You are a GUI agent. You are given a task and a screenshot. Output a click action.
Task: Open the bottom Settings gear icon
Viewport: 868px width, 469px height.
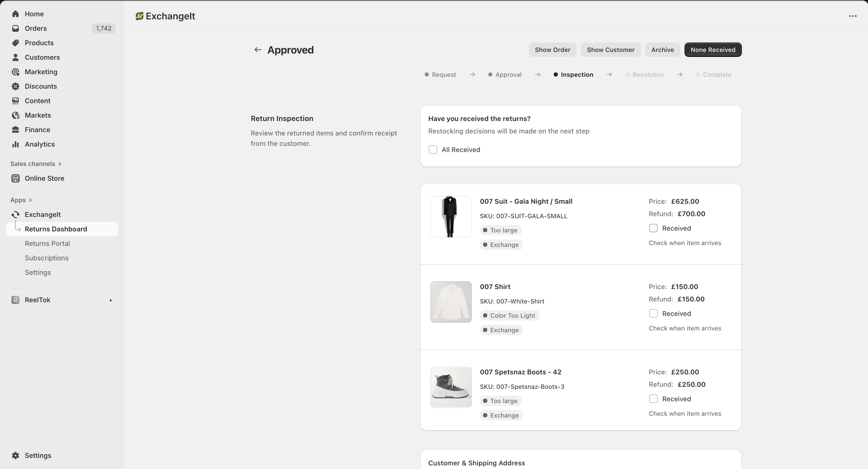point(16,456)
